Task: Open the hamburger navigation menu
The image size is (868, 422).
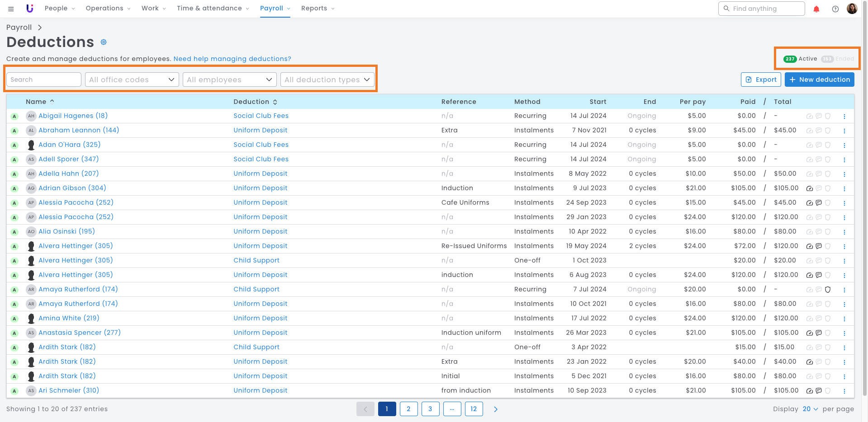Action: pos(11,9)
